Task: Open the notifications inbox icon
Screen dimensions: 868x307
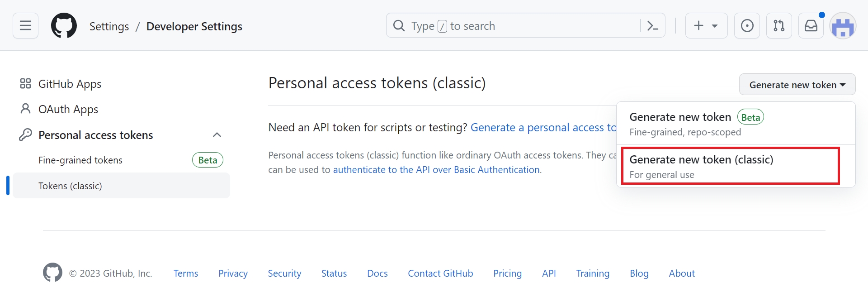Action: pyautogui.click(x=811, y=26)
